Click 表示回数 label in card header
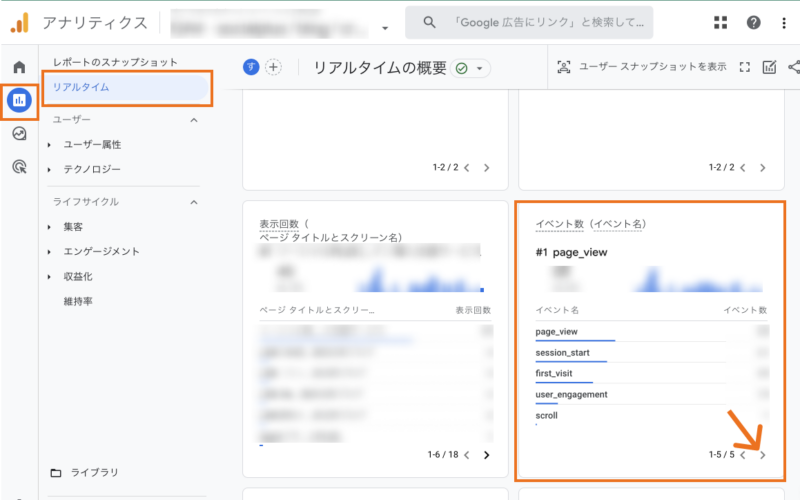This screenshot has height=500, width=800. (x=279, y=224)
